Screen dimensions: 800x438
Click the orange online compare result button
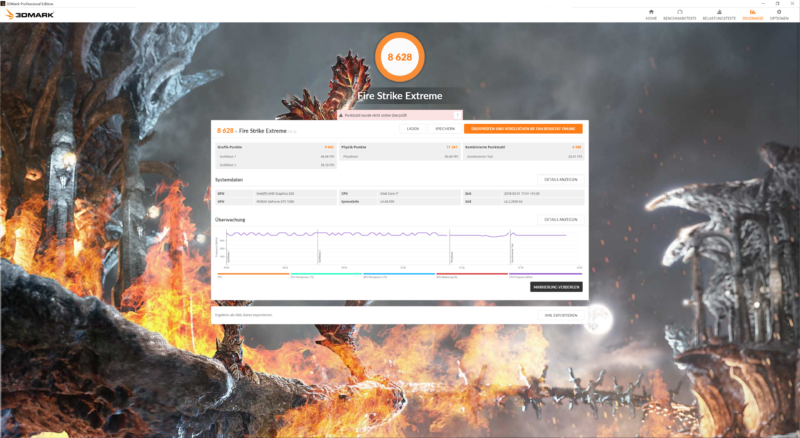tap(523, 129)
